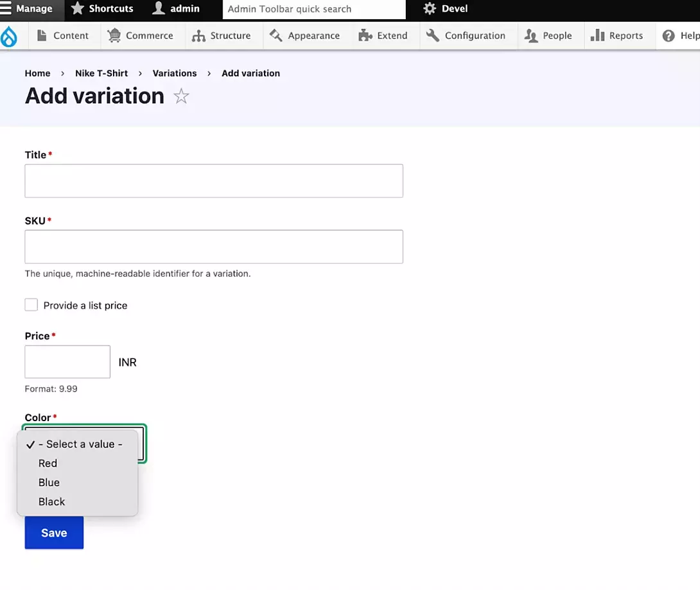The width and height of the screenshot is (700, 590).
Task: Go to Variations via the breadcrumb link
Action: coord(174,73)
